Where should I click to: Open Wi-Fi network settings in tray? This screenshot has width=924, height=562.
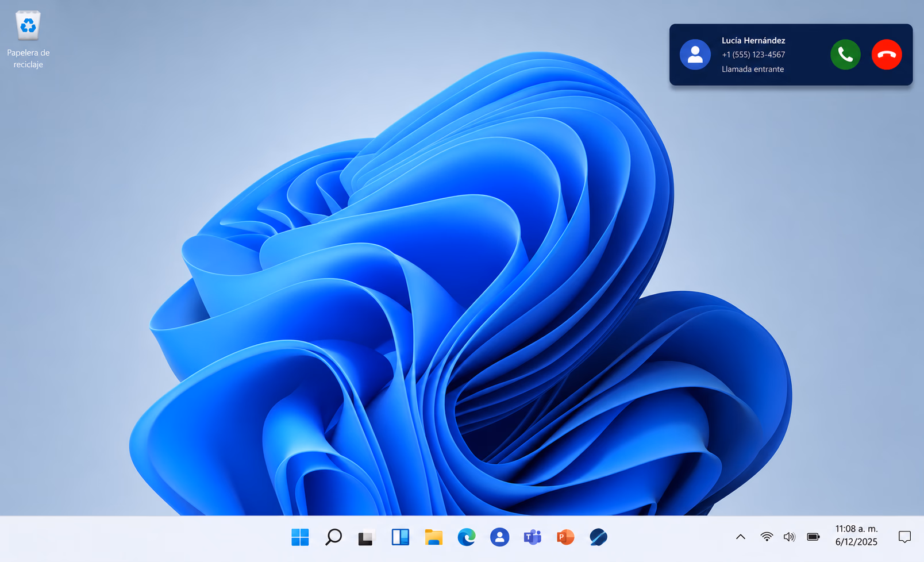click(767, 537)
